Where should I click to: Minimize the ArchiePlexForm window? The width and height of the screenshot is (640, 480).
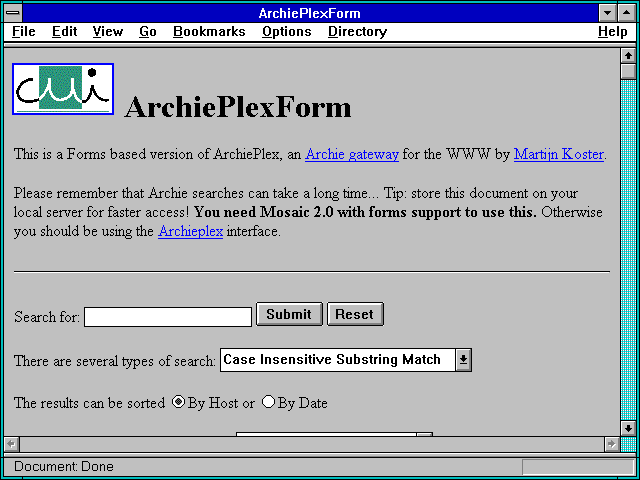608,13
